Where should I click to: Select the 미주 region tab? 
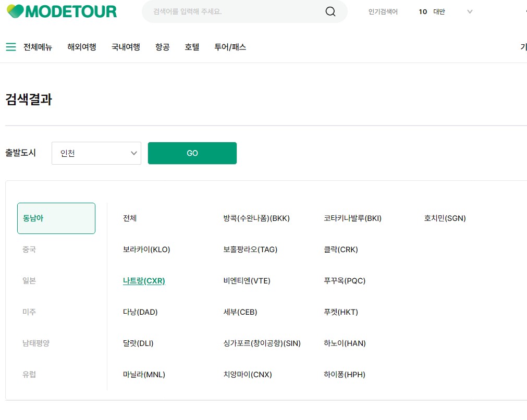click(29, 312)
